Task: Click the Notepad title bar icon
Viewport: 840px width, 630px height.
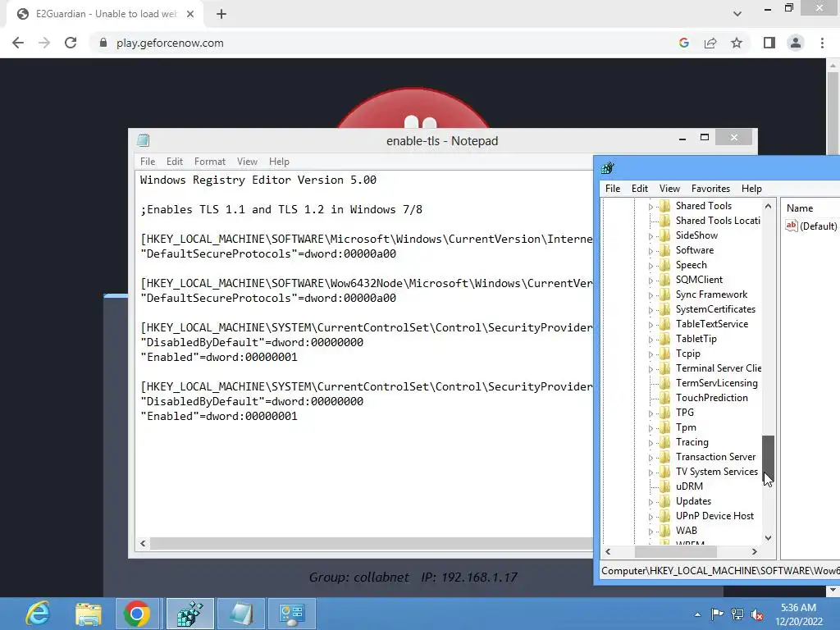Action: point(143,140)
